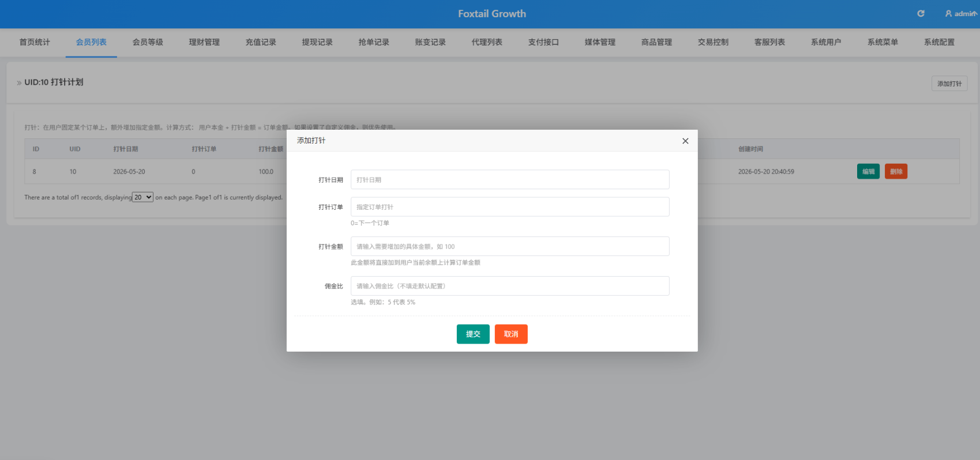Click the refresh icon in top bar
The width and height of the screenshot is (980, 460).
(x=921, y=13)
